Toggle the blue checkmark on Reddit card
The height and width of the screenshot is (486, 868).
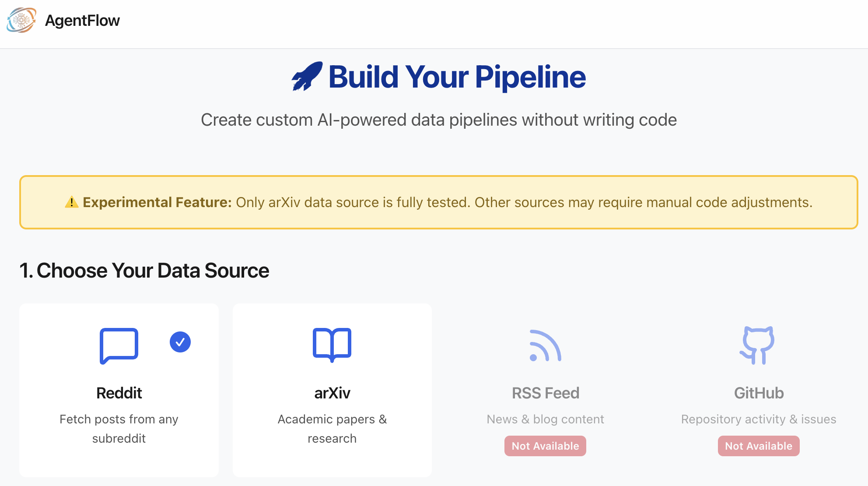pyautogui.click(x=180, y=342)
